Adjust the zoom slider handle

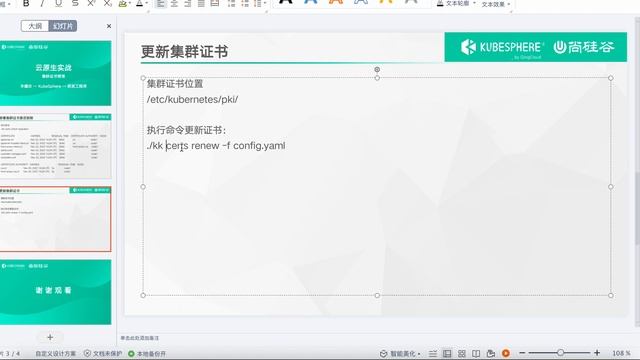pyautogui.click(x=560, y=353)
